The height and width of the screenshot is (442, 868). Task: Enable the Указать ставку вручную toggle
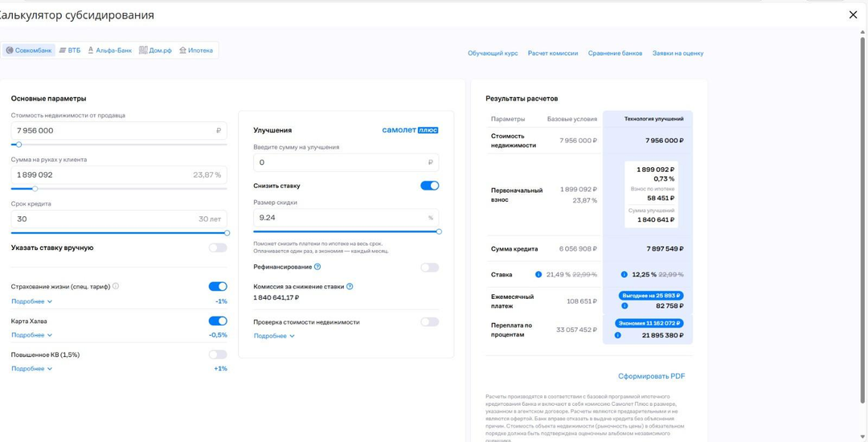218,248
